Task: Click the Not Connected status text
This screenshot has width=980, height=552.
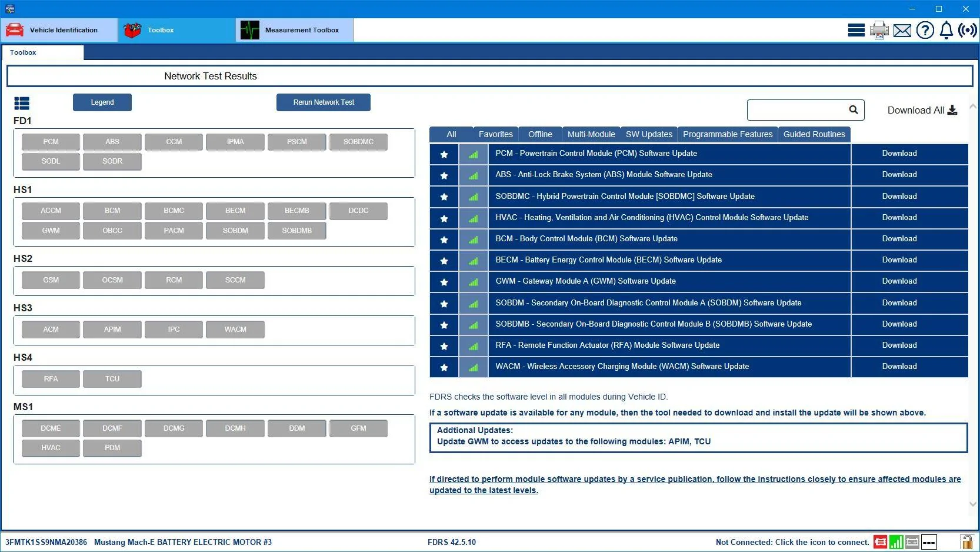Action: coord(792,542)
